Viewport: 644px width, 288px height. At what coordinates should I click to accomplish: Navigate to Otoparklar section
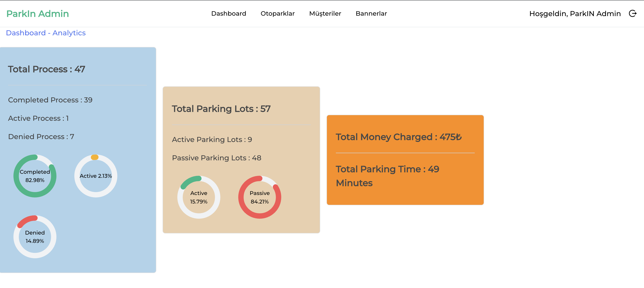click(277, 14)
